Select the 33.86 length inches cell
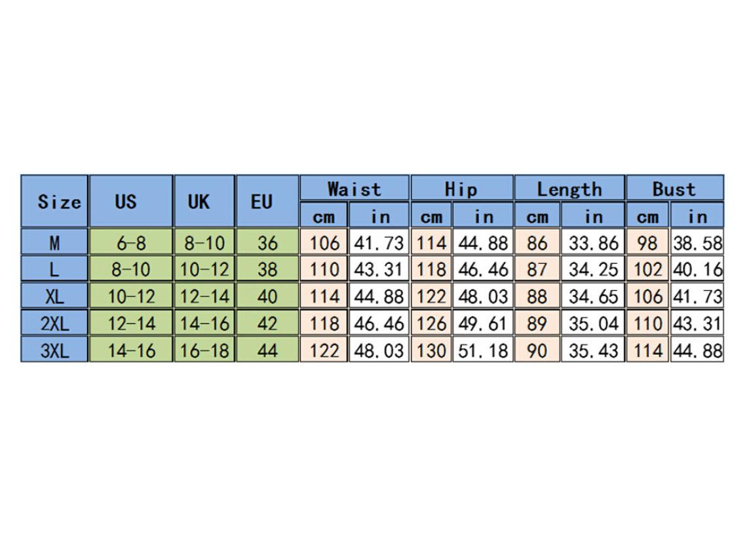This screenshot has width=747, height=560. [593, 242]
